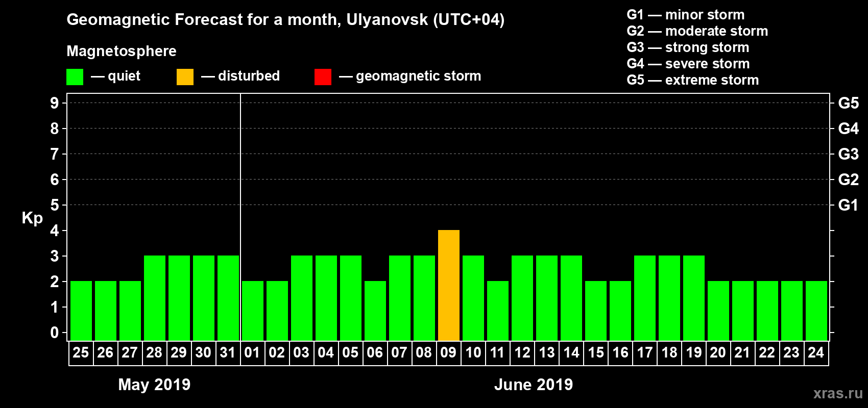
Task: Click the May 2019 month label
Action: click(154, 385)
